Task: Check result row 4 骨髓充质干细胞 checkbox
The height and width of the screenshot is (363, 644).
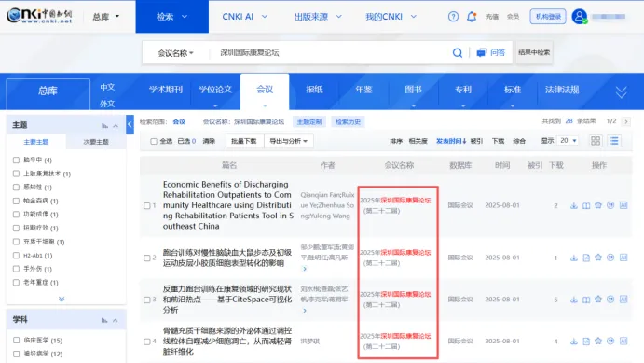Action: coord(146,342)
